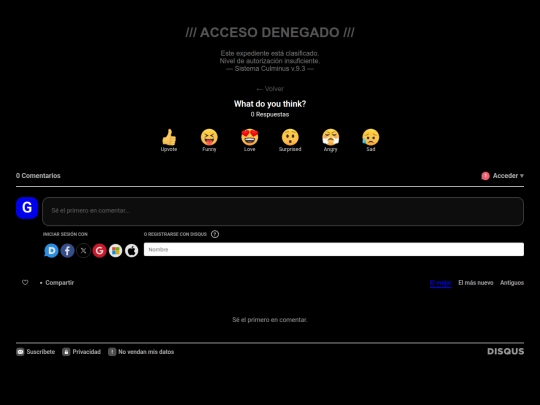Click the red notification badge
540x405 pixels.
point(485,176)
